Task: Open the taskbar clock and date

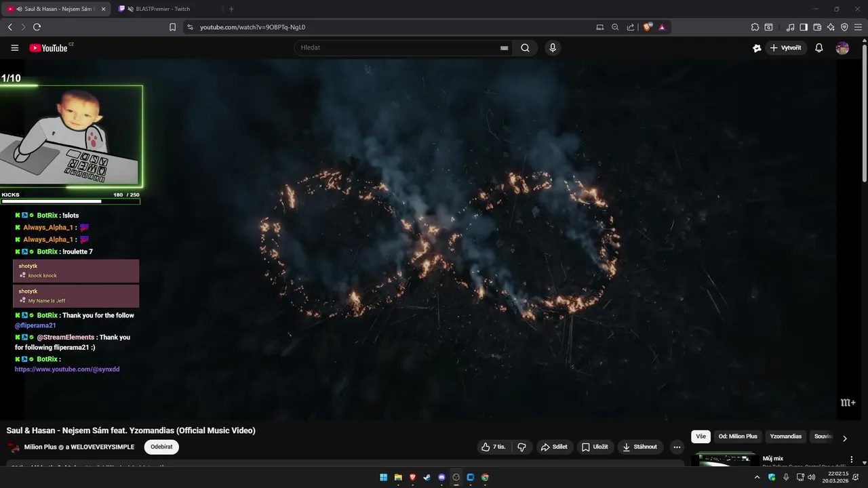Action: point(835,477)
